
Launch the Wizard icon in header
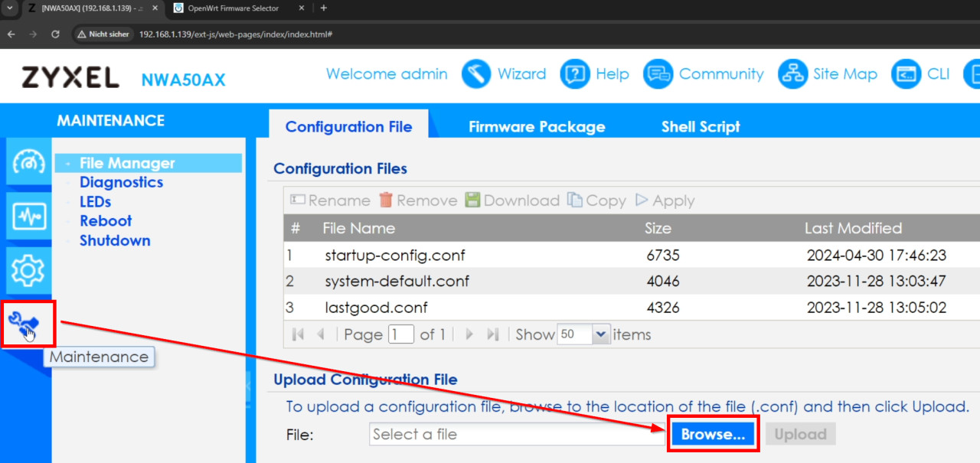(475, 74)
